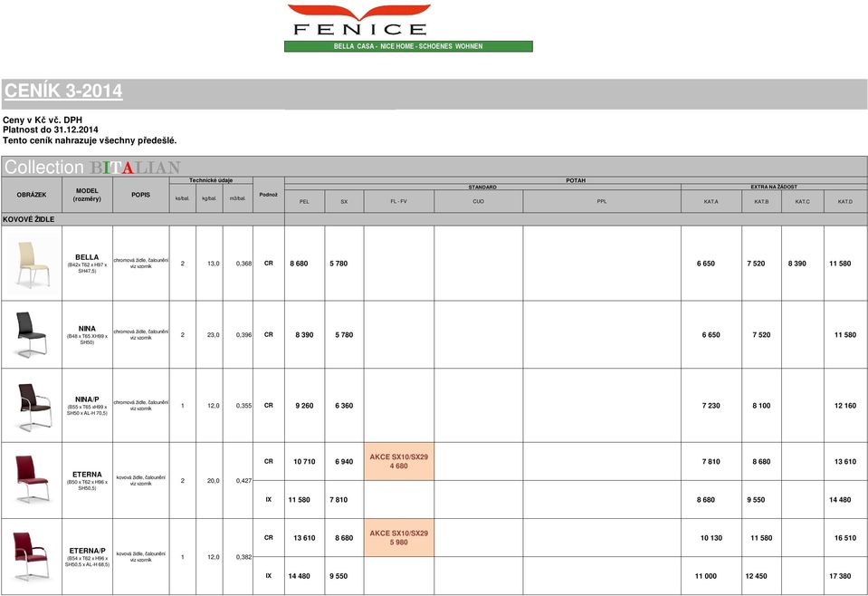The width and height of the screenshot is (868, 596).
Task: Click ETERNA CR's SX price 6 940
Action: coord(344,462)
